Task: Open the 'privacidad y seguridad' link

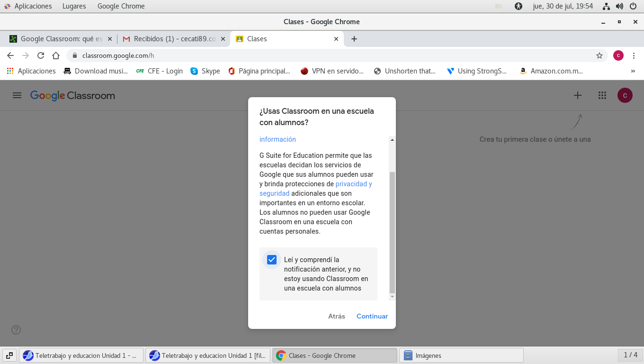Action: click(x=353, y=184)
